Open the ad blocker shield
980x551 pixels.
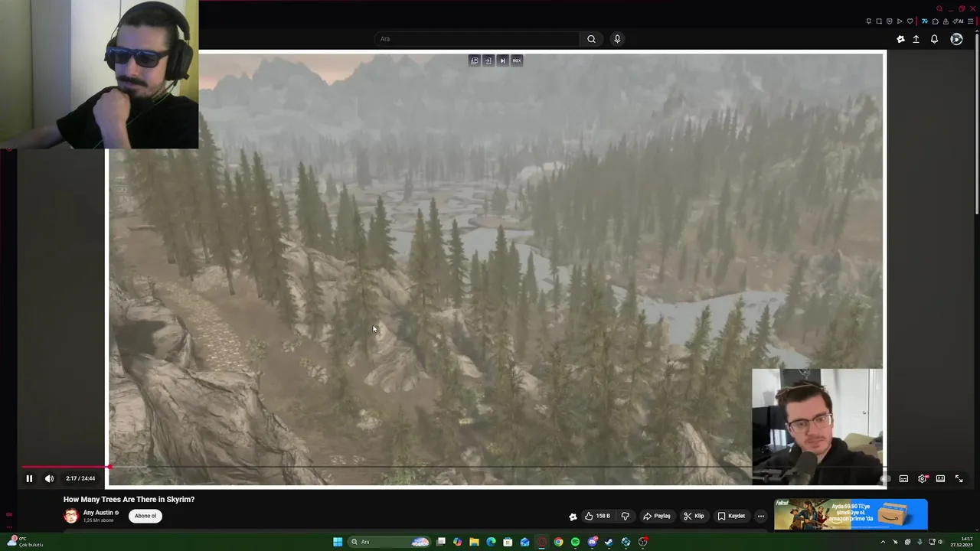coord(890,21)
